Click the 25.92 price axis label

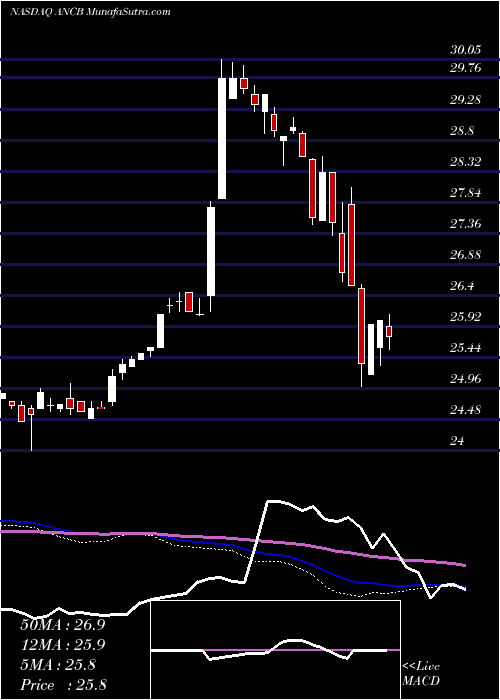465,317
